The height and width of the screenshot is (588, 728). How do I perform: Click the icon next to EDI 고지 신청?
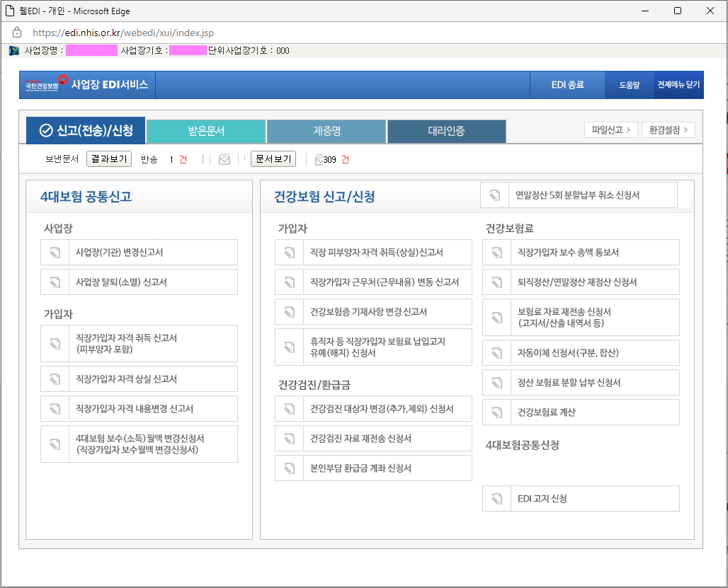pos(496,499)
